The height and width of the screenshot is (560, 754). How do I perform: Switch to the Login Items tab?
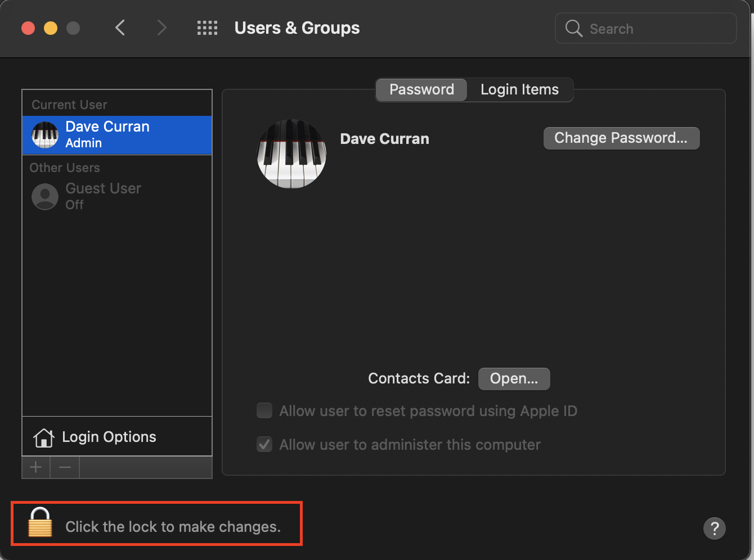tap(519, 90)
